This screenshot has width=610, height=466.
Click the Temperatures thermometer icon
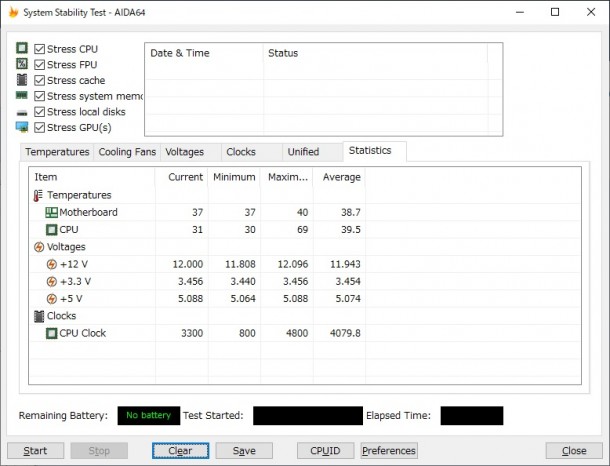coord(39,195)
